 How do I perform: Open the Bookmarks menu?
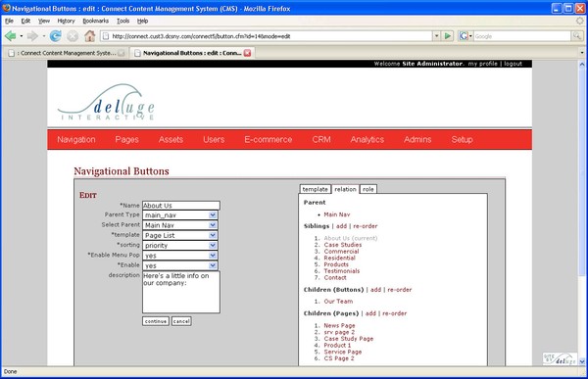tap(96, 21)
